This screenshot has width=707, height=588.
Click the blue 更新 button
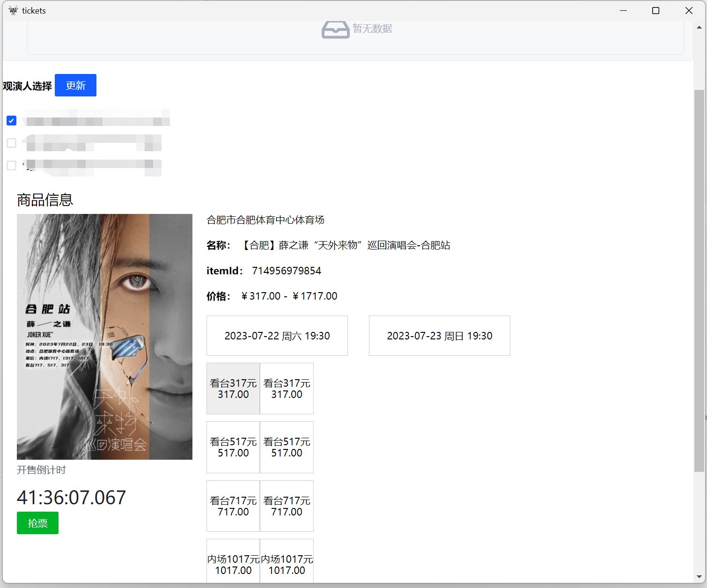point(75,85)
